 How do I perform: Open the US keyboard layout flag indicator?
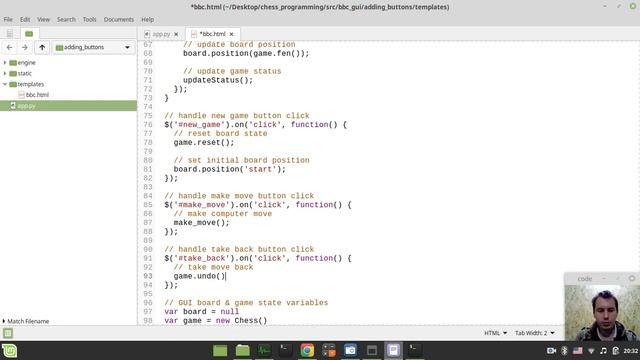pyautogui.click(x=578, y=351)
